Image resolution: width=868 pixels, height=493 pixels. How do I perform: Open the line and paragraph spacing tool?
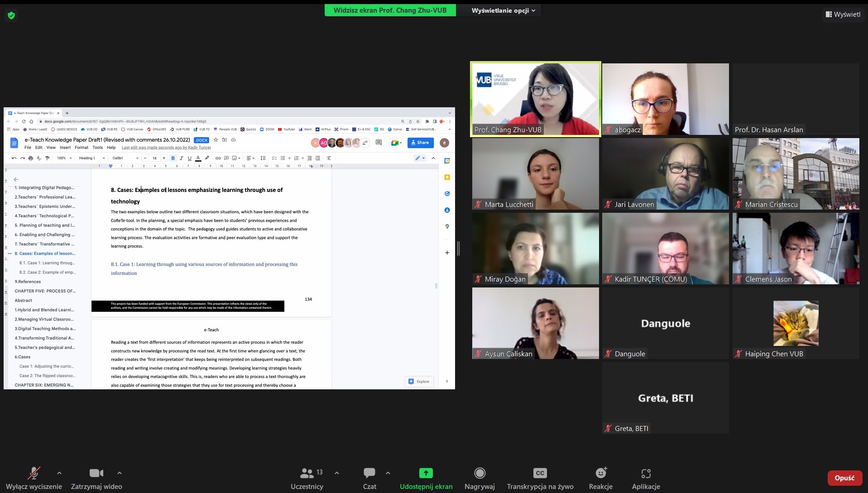263,158
